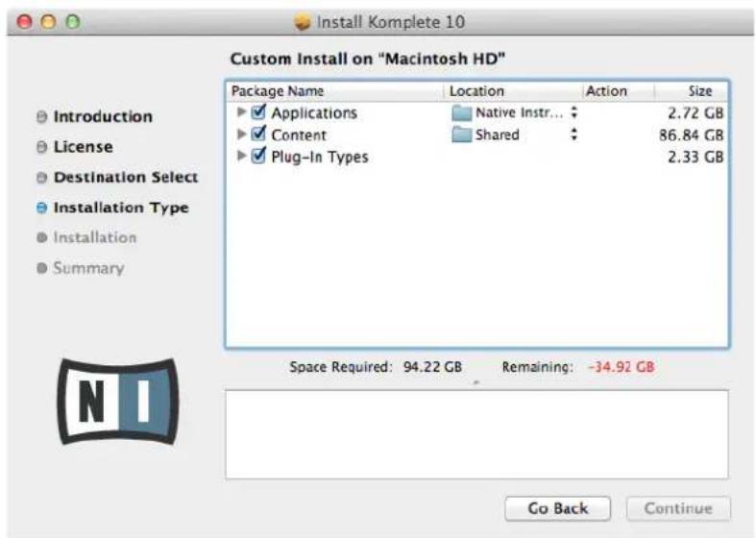Viewport: 756px width, 538px height.
Task: Click the Content package name
Action: 299,135
